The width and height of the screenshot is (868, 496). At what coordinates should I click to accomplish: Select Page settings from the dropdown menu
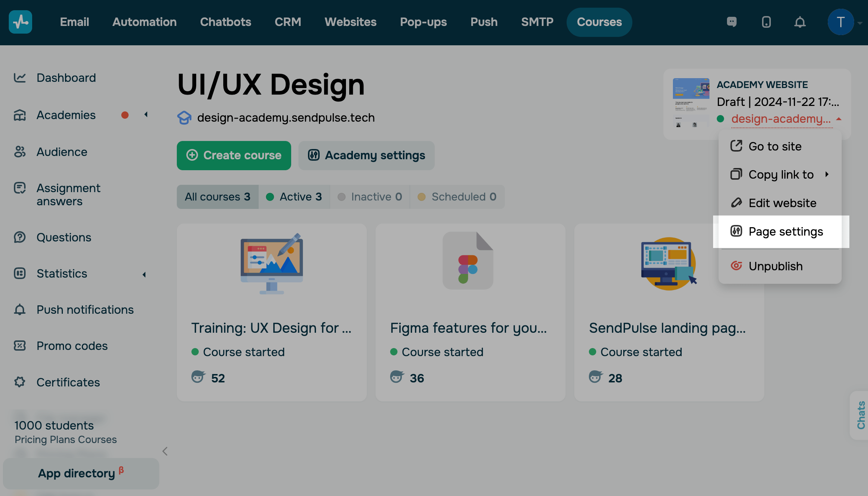785,232
